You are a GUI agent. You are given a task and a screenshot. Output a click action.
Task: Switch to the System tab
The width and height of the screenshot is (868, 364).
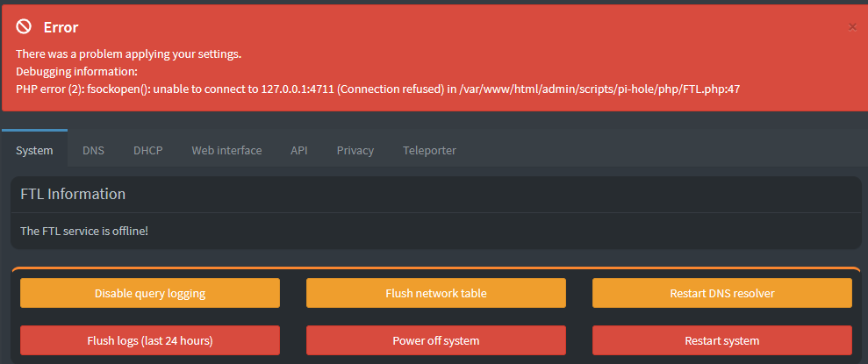tap(34, 150)
